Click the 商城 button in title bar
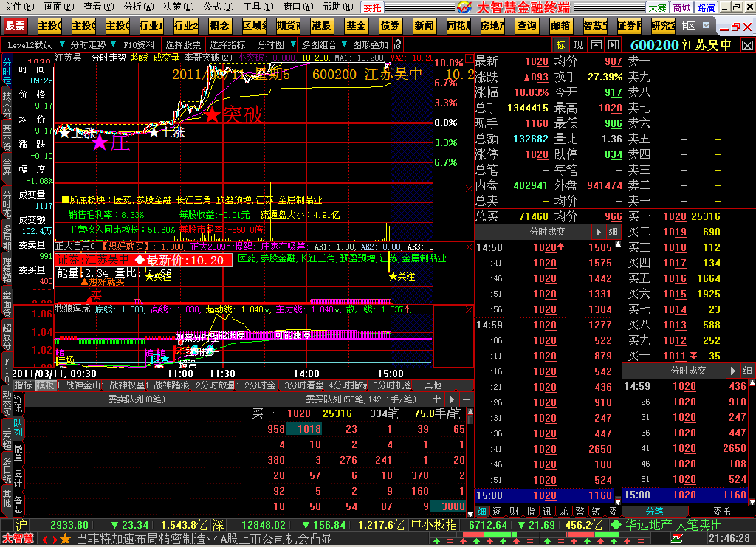This screenshot has height=547, width=756. [681, 7]
